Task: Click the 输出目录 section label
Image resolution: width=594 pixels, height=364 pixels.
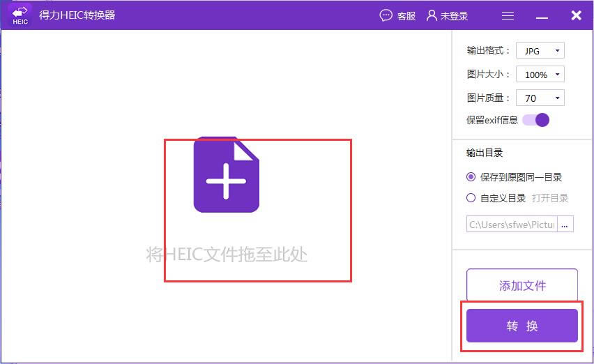Action: [x=485, y=153]
